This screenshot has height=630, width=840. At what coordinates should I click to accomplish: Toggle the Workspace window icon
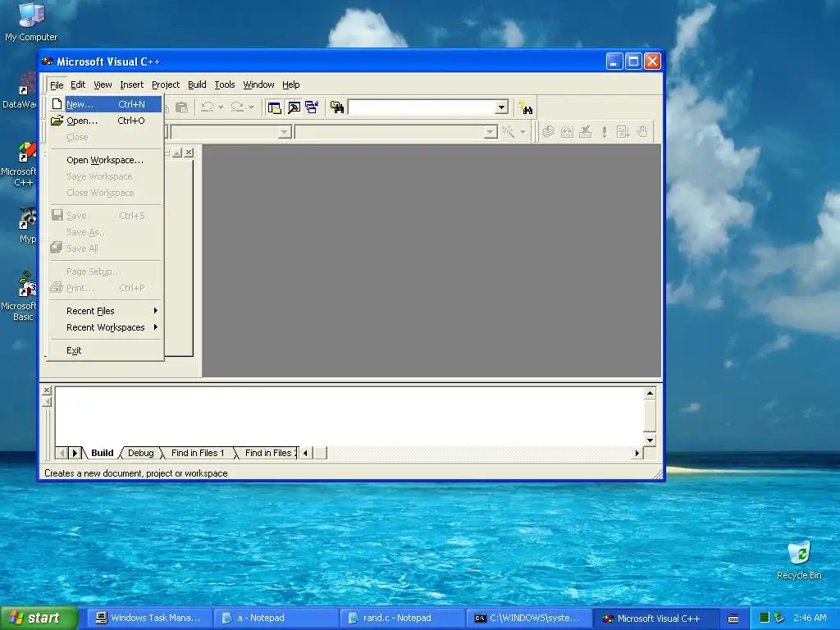[274, 107]
